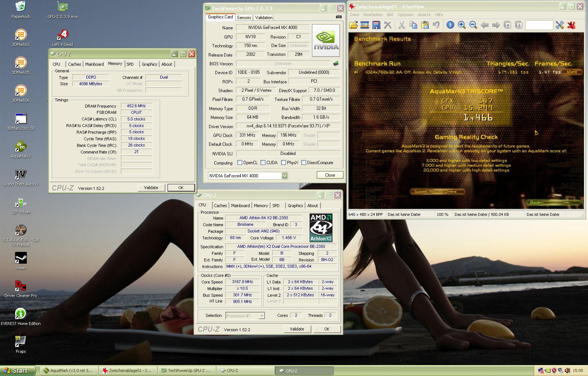Click the Close button in GPU-Z
588x376 pixels.
click(x=330, y=175)
